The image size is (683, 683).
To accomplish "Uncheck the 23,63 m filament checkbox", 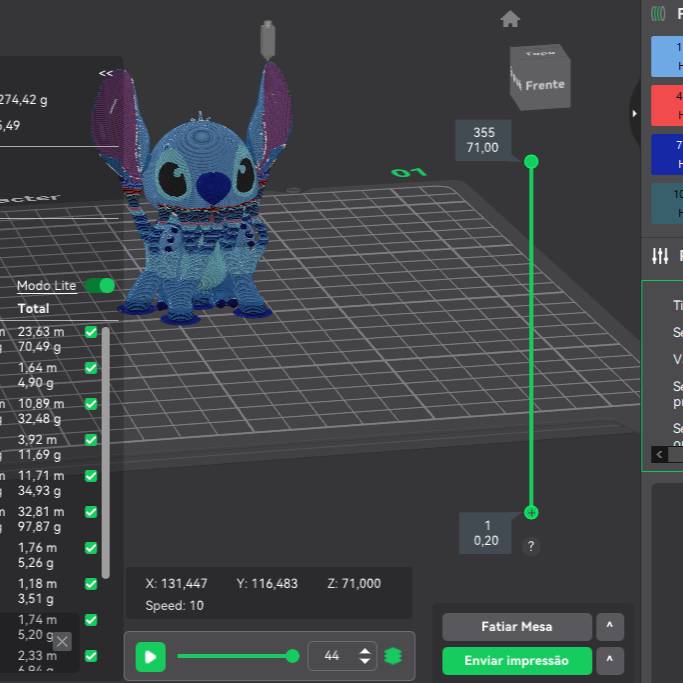I will (x=91, y=332).
